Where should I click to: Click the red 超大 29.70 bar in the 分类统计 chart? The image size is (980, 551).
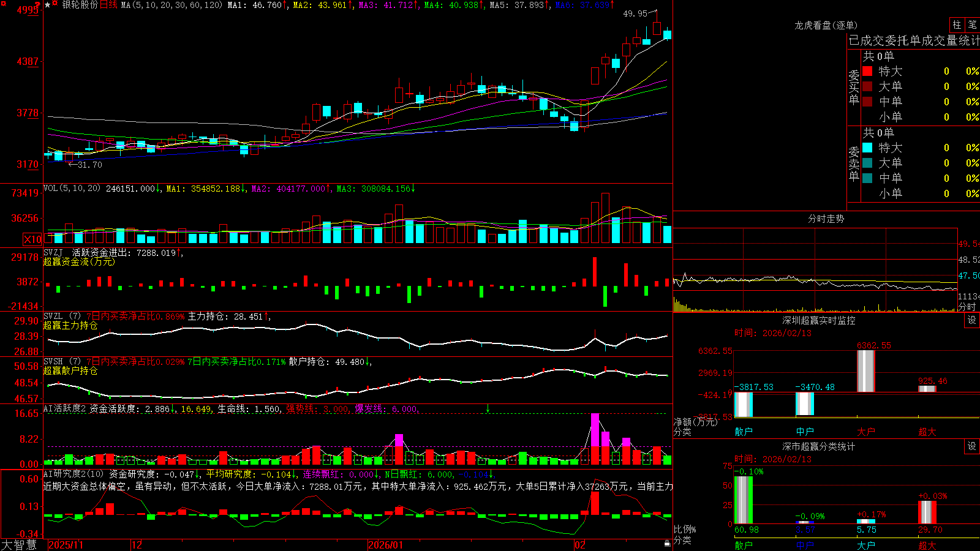click(927, 512)
